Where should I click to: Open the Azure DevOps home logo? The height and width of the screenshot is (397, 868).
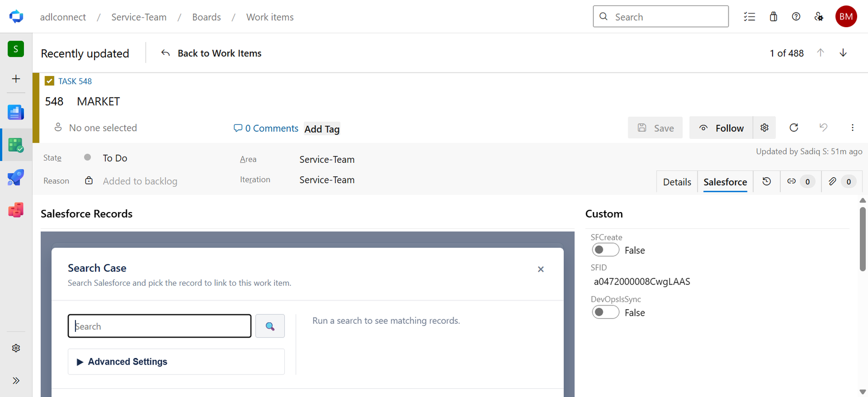(x=16, y=16)
